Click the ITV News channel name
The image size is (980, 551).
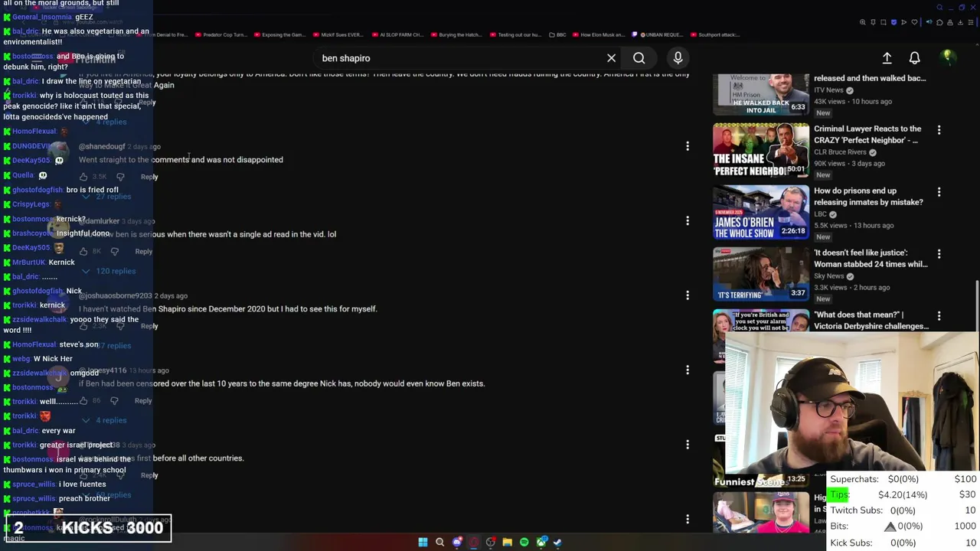(x=828, y=90)
